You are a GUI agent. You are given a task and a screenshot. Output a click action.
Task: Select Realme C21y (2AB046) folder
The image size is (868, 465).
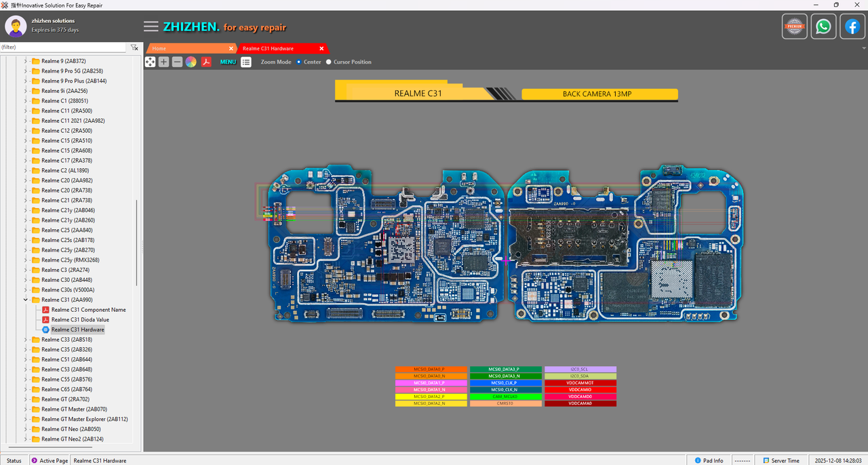coord(68,210)
